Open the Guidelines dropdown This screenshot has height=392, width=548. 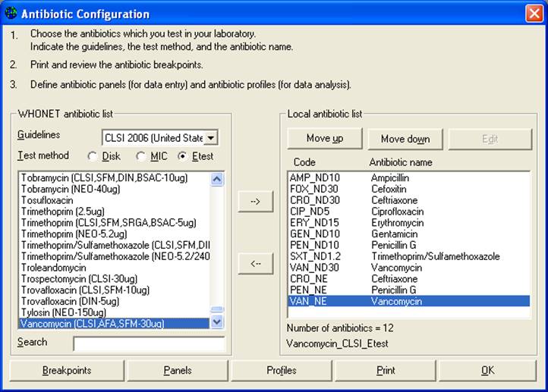click(x=211, y=138)
